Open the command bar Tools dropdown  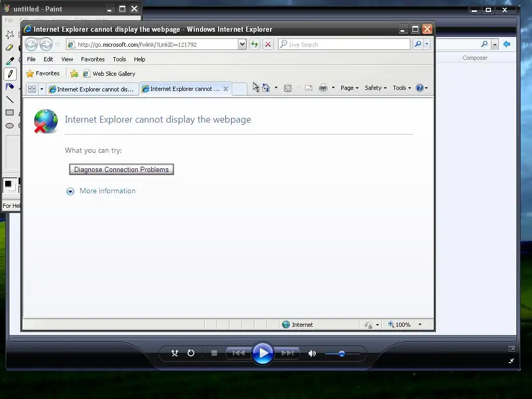pos(402,88)
